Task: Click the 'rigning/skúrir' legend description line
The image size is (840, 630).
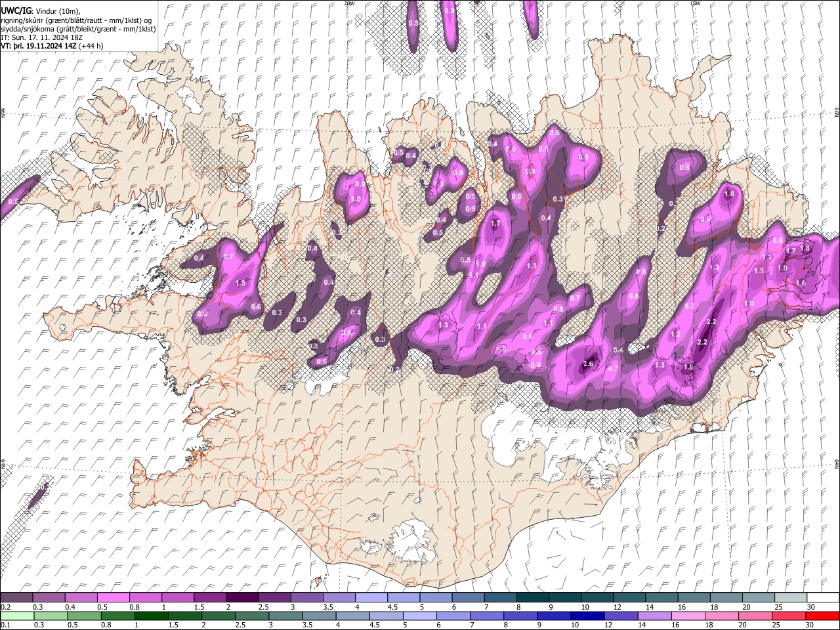Action: pos(76,21)
